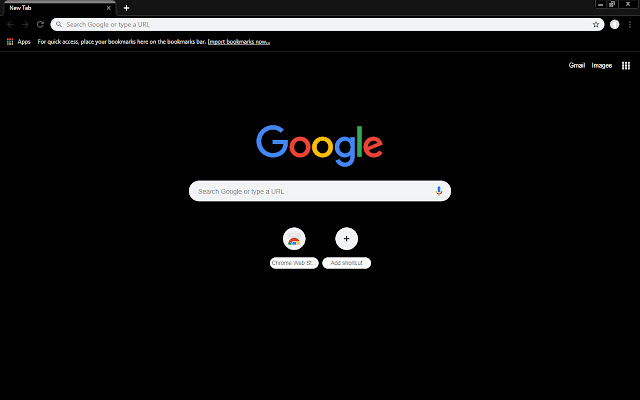
Task: Open the Images link
Action: (x=602, y=65)
